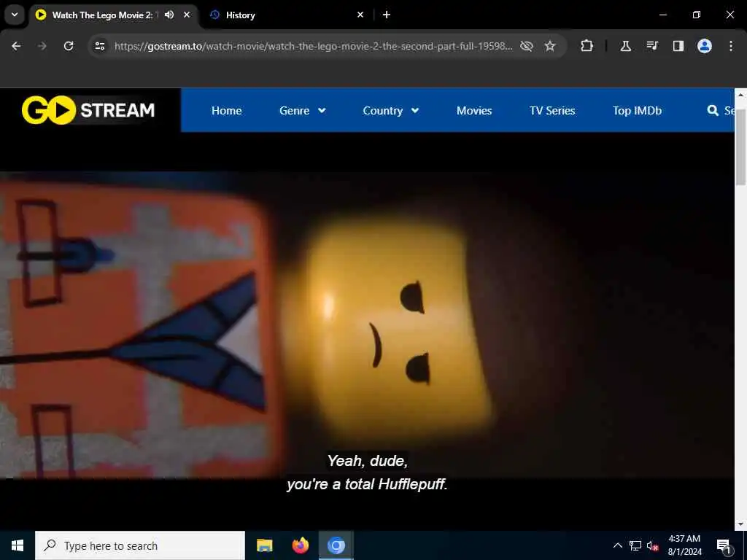Show hidden system tray icons

(x=617, y=545)
